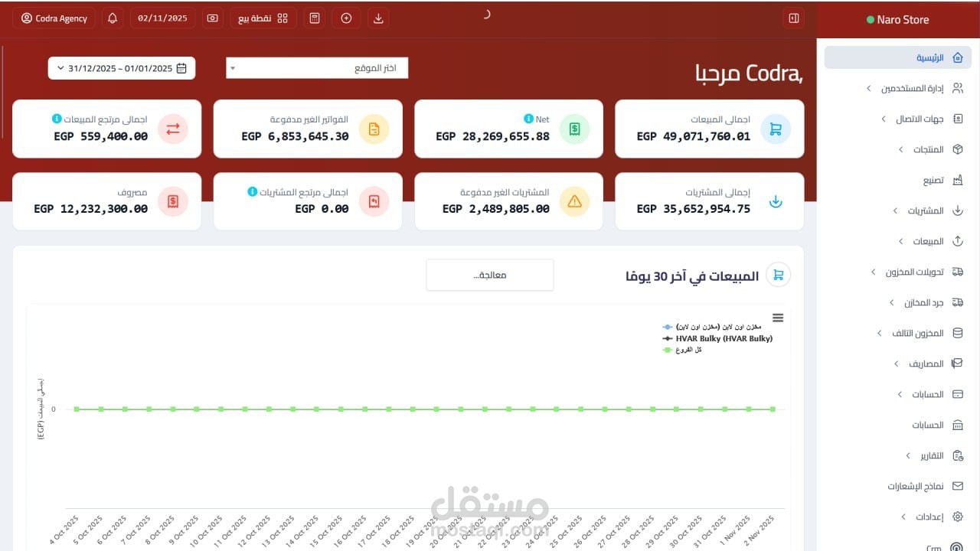The image size is (980, 551).
Task: Open the date range picker 01/01/2025 ~ 31/12/2025
Action: [x=122, y=68]
